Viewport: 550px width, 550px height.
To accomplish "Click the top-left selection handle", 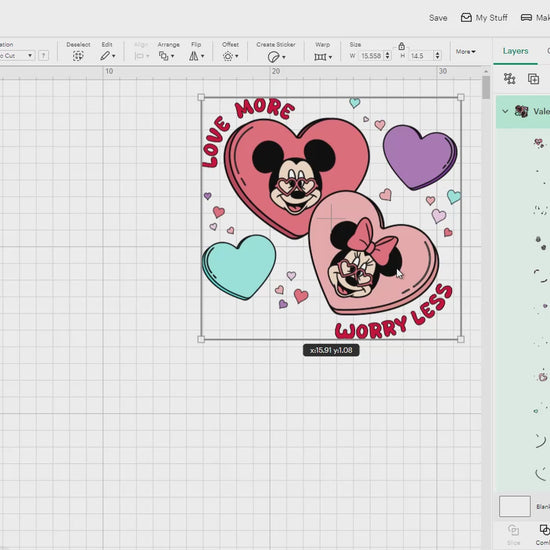I will (201, 97).
